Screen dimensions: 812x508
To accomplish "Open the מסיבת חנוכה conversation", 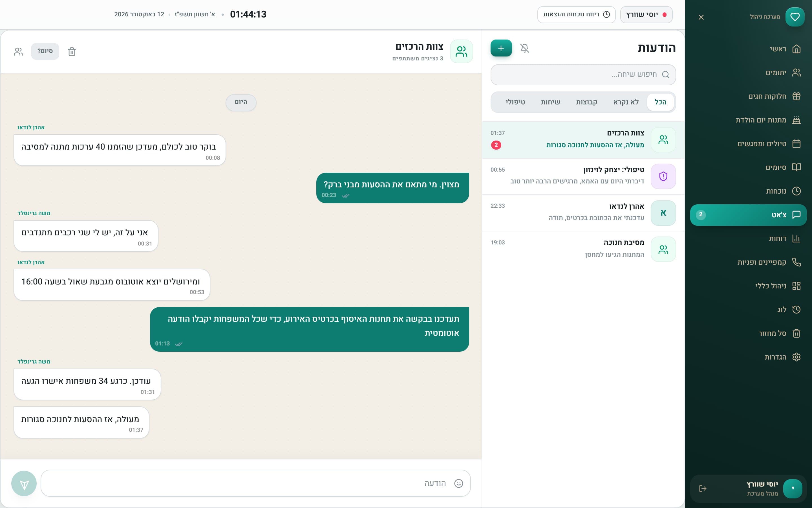I will coord(583,249).
